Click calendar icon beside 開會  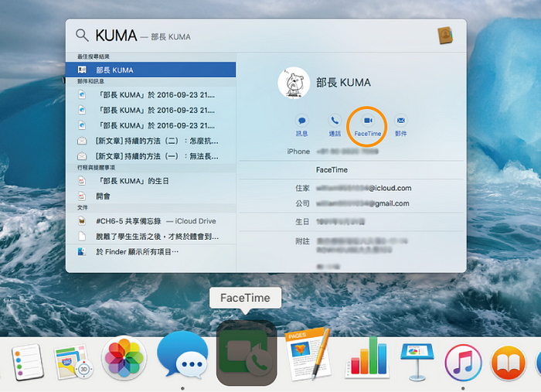click(x=82, y=196)
